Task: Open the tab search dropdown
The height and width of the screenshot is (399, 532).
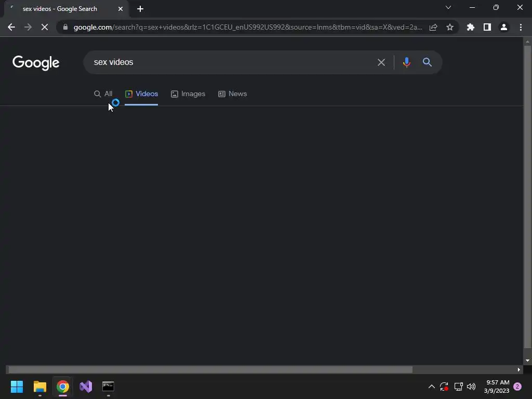Action: [x=448, y=7]
